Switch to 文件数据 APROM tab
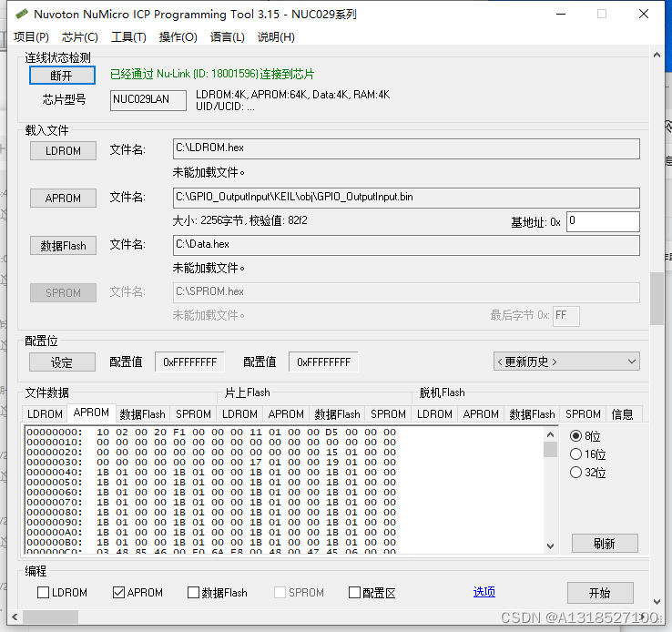The image size is (672, 632). click(x=91, y=413)
